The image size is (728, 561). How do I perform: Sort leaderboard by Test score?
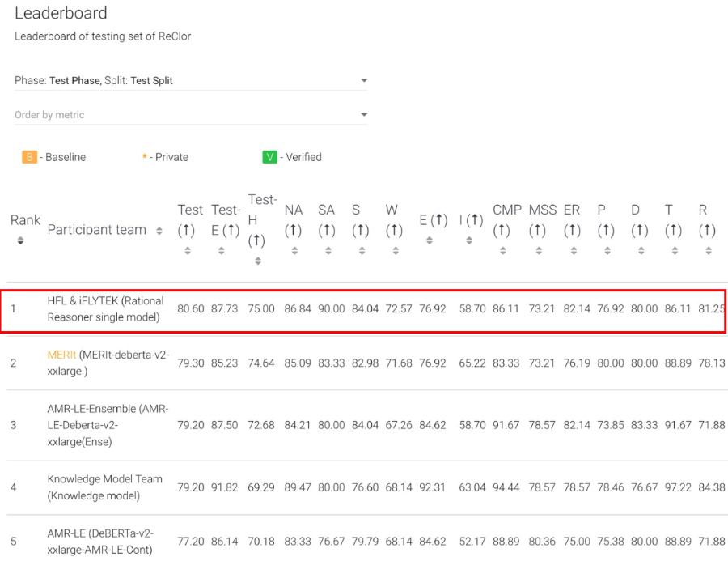click(188, 250)
